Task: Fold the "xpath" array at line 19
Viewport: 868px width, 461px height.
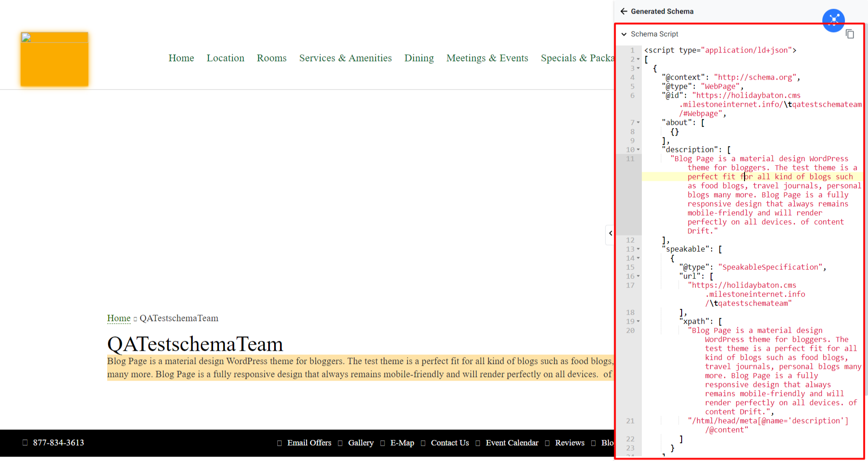Action: 638,321
